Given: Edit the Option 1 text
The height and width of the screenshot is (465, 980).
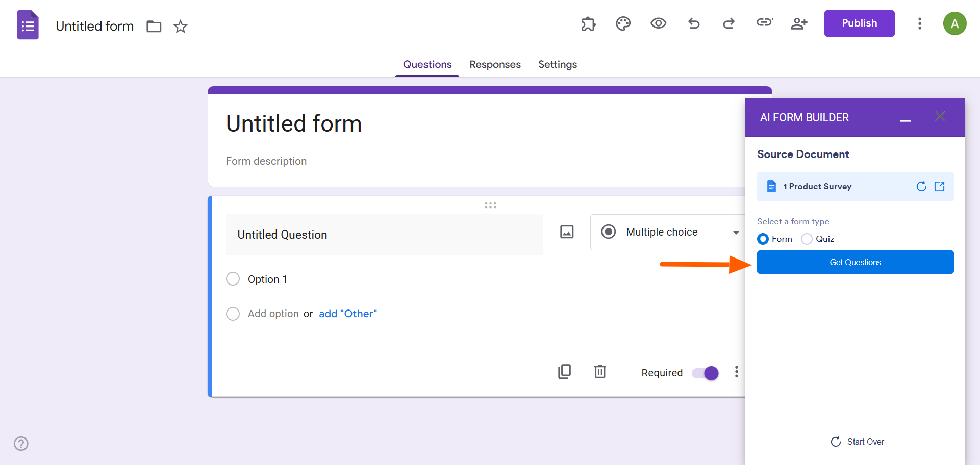Looking at the screenshot, I should click(267, 279).
